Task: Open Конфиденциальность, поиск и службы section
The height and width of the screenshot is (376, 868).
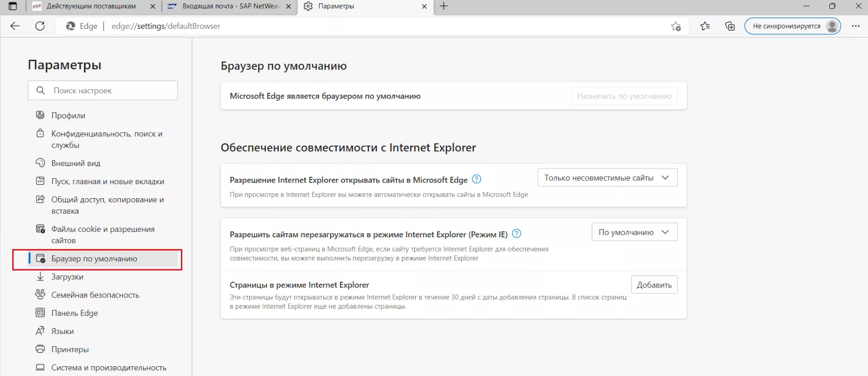Action: [103, 139]
